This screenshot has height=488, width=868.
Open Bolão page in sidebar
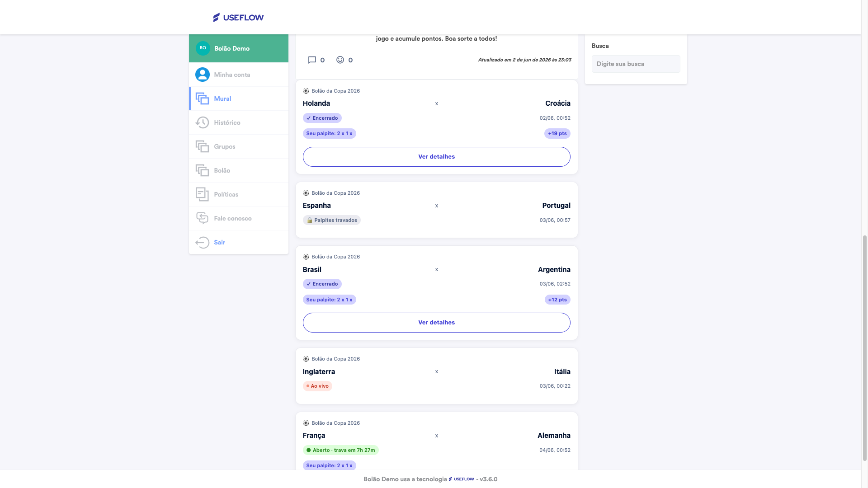click(239, 170)
